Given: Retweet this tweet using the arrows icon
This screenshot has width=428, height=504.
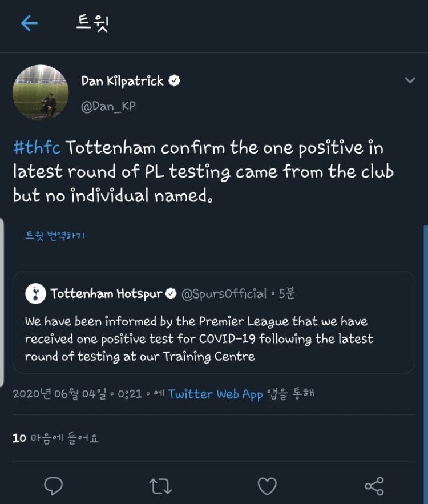Looking at the screenshot, I should [160, 486].
